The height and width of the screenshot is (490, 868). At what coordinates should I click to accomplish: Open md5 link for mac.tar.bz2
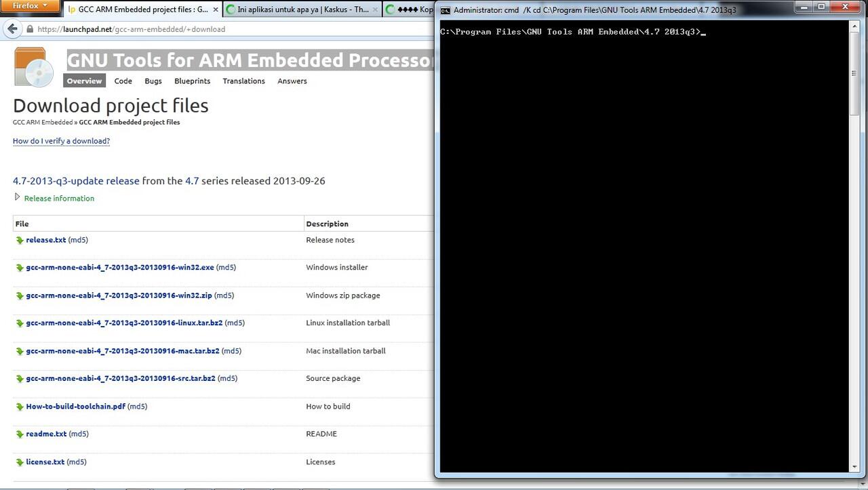(x=232, y=351)
